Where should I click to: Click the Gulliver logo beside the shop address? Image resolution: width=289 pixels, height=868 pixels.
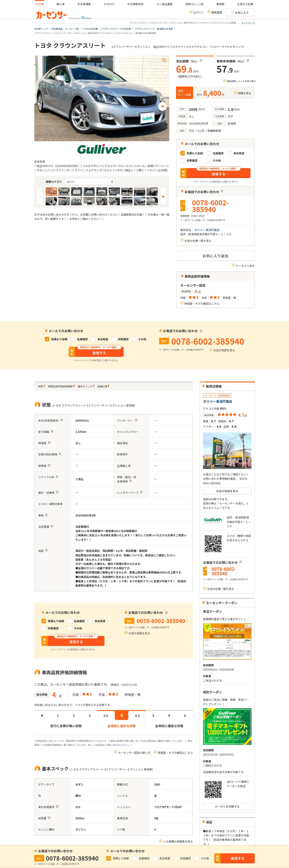(x=213, y=520)
